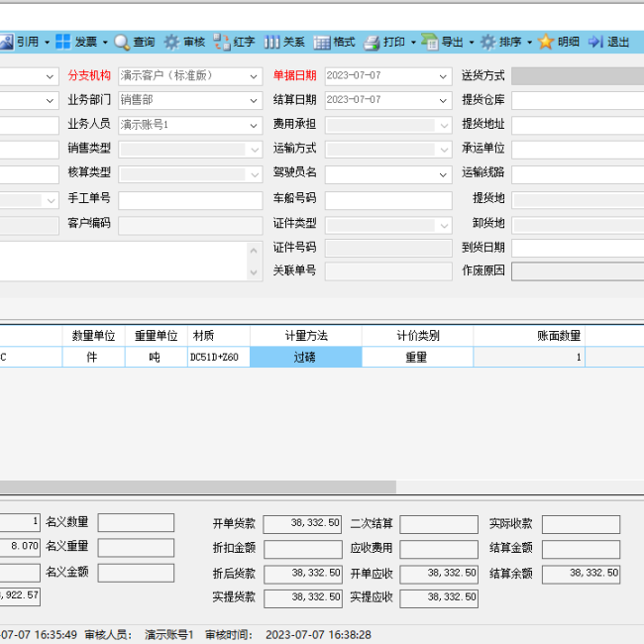Select the 过磅 cell
Viewport: 644px width, 644px height.
pos(306,357)
